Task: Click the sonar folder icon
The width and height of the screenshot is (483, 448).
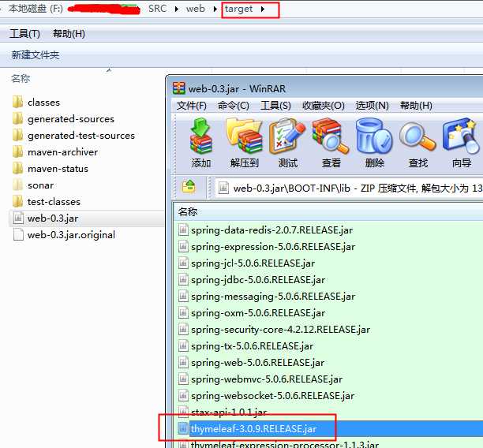Action: pyautogui.click(x=18, y=185)
